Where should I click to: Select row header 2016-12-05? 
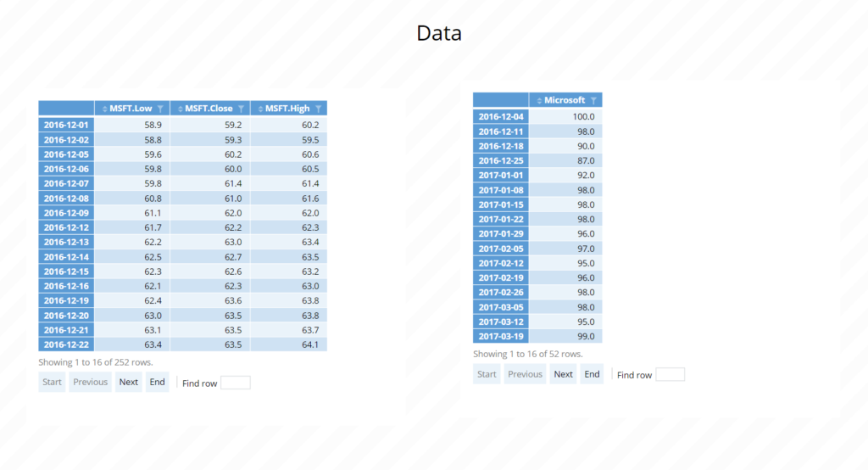pos(66,154)
